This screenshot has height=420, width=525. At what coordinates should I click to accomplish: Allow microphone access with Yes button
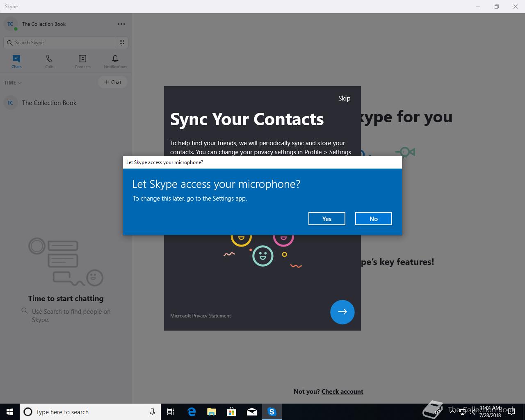point(326,219)
